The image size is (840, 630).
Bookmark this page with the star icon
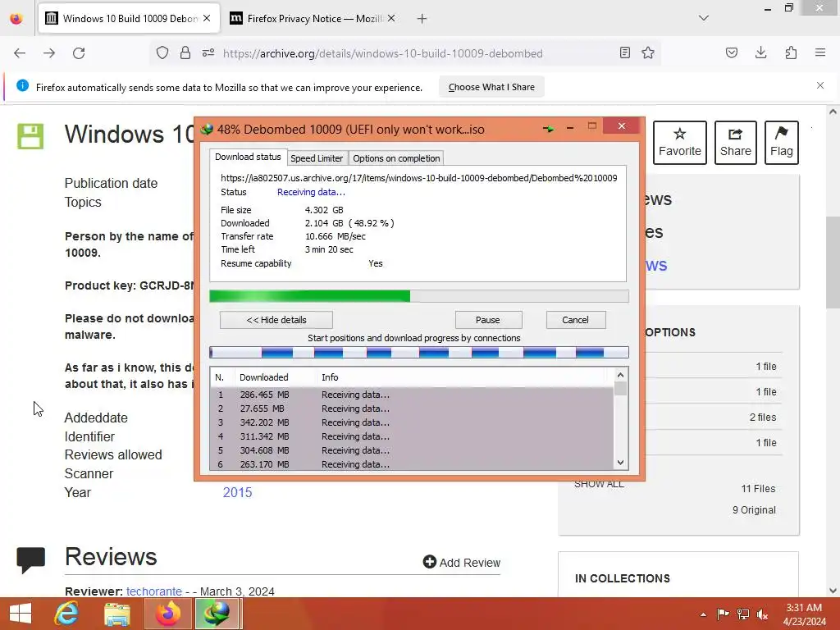pyautogui.click(x=648, y=52)
